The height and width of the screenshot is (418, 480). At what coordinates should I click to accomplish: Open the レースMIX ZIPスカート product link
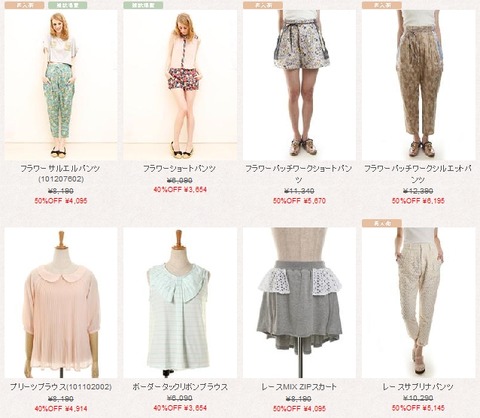pos(299,387)
